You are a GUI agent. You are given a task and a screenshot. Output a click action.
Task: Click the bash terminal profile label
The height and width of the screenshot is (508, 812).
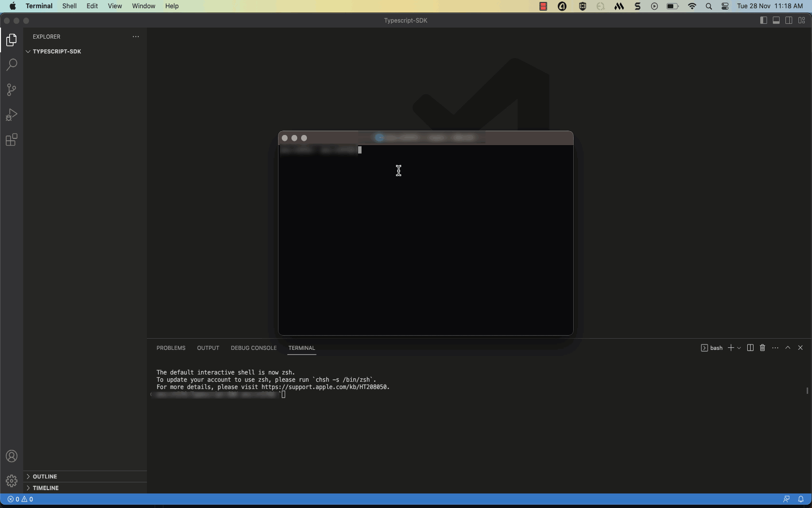click(x=711, y=348)
